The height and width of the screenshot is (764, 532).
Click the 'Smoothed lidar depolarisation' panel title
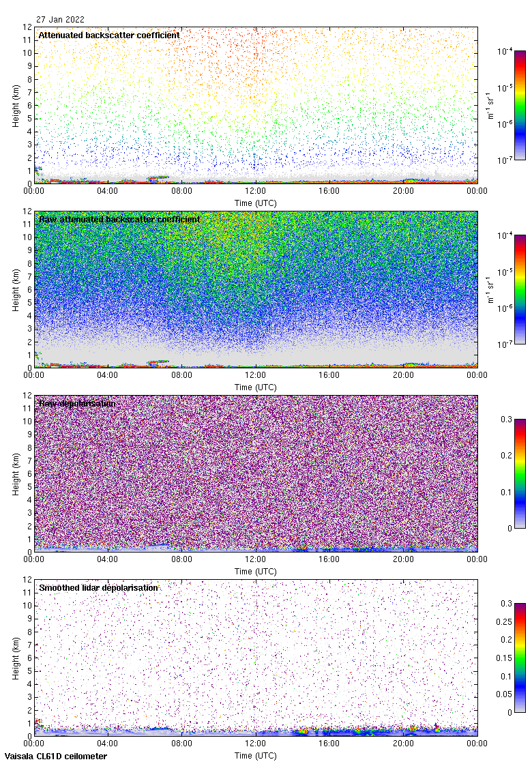tap(99, 587)
